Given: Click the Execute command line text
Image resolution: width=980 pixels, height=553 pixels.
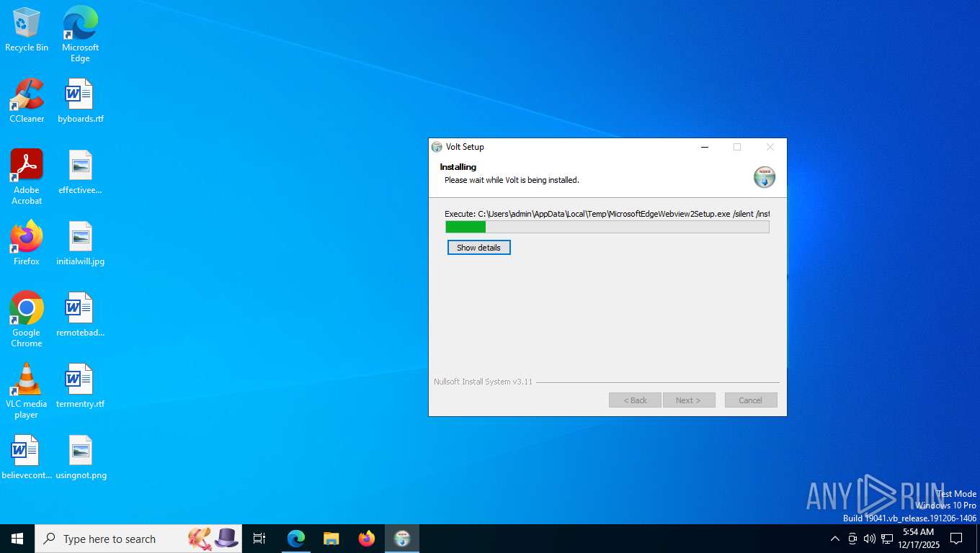Looking at the screenshot, I should tap(607, 214).
